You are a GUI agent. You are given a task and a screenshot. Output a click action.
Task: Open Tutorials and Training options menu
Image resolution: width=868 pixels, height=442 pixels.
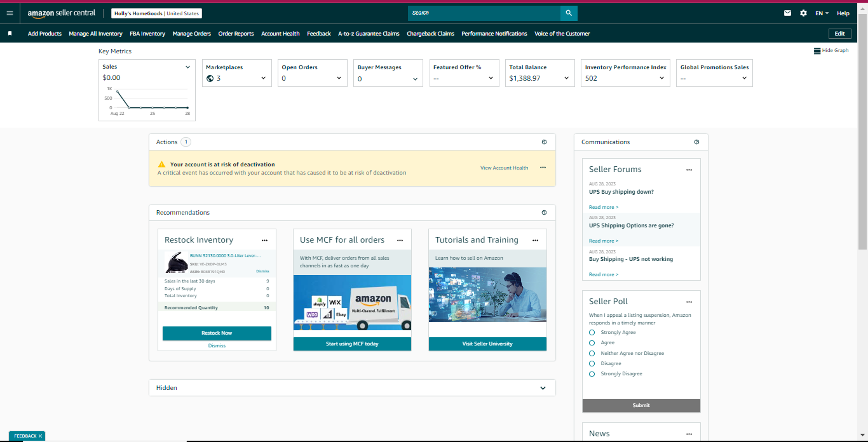pyautogui.click(x=535, y=240)
